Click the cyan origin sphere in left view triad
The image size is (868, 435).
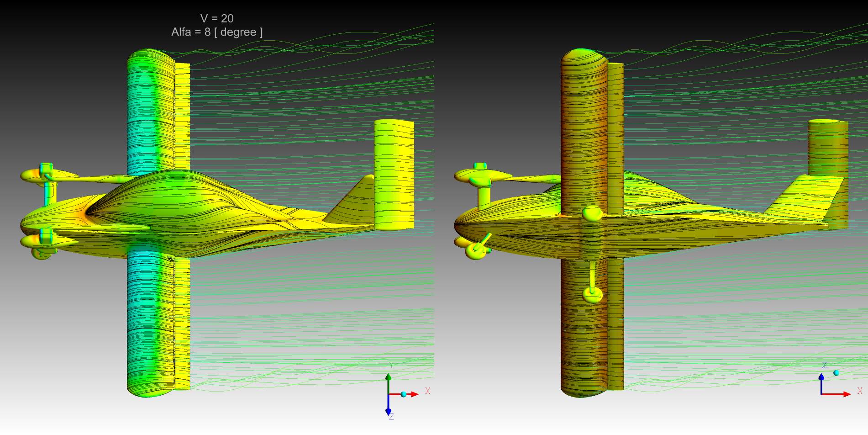[x=403, y=394]
